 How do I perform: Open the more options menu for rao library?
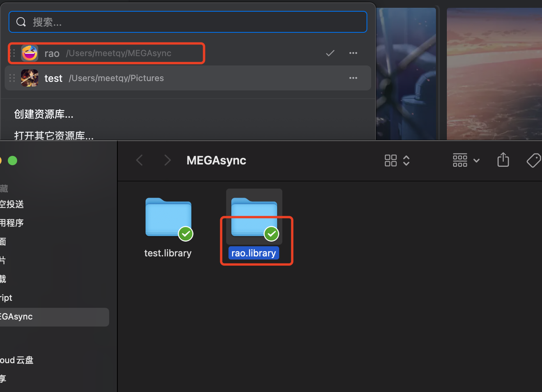click(353, 53)
